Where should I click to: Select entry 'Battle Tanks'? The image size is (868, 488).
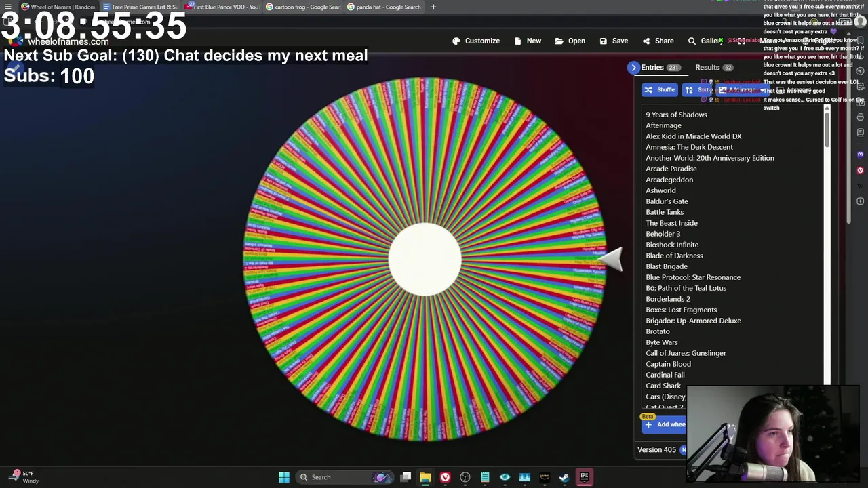(x=665, y=212)
